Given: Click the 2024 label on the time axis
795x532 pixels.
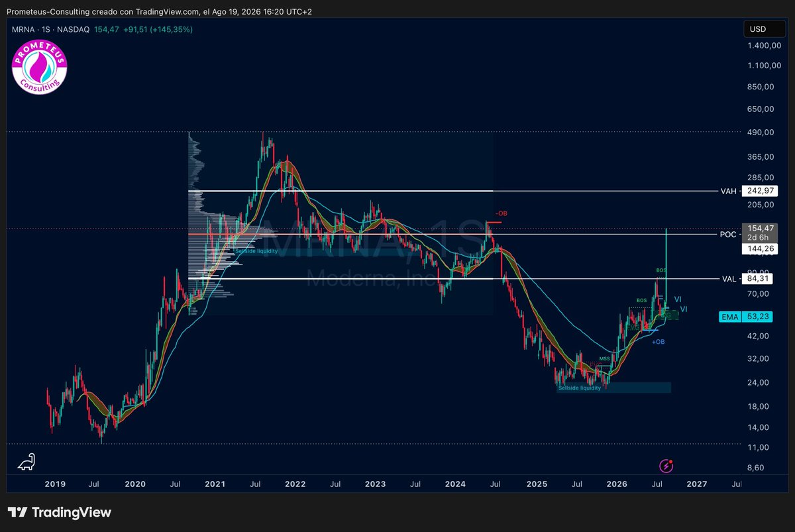Looking at the screenshot, I should [455, 484].
